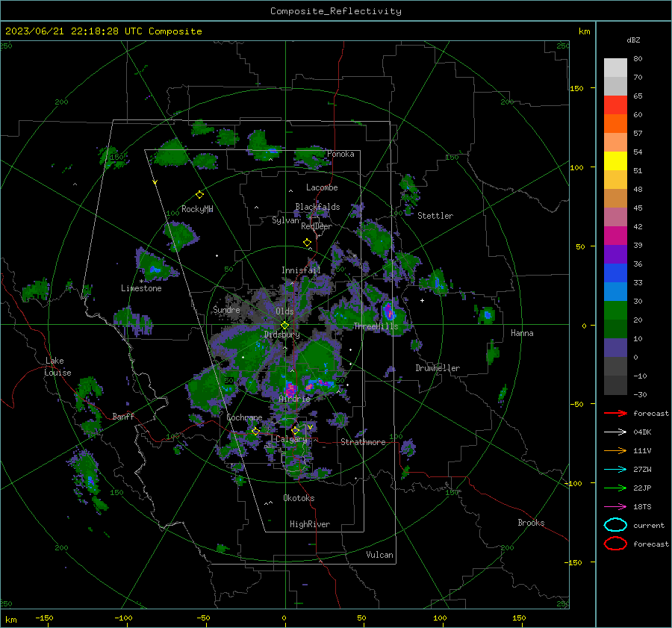Click the Okotoks city label
672x628 pixels.
[299, 498]
